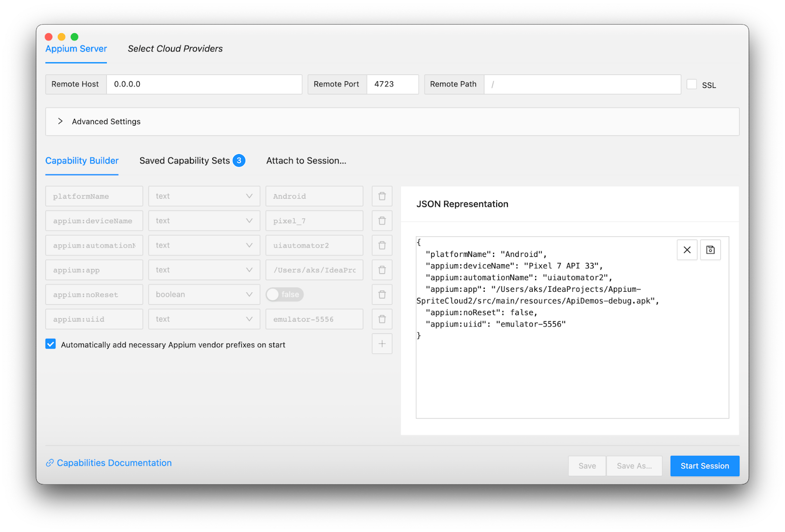Image resolution: width=785 pixels, height=532 pixels.
Task: Uncheck automatically add Appium vendor prefixes
Action: click(x=51, y=344)
